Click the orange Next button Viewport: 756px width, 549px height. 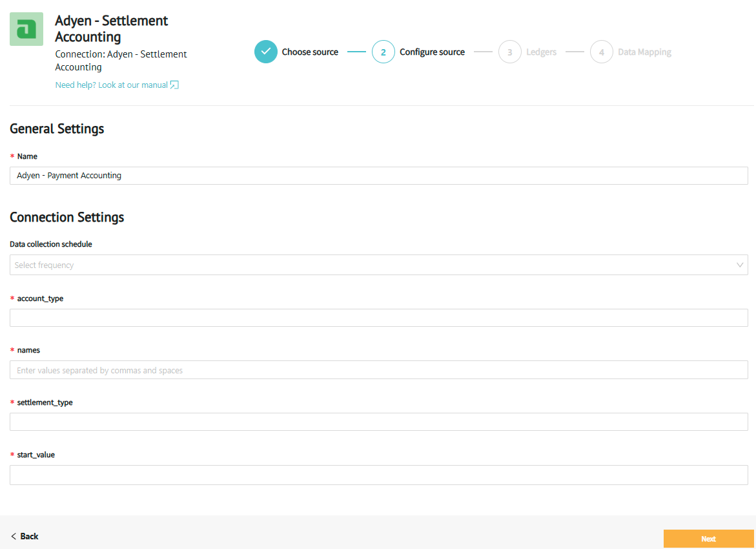click(708, 539)
